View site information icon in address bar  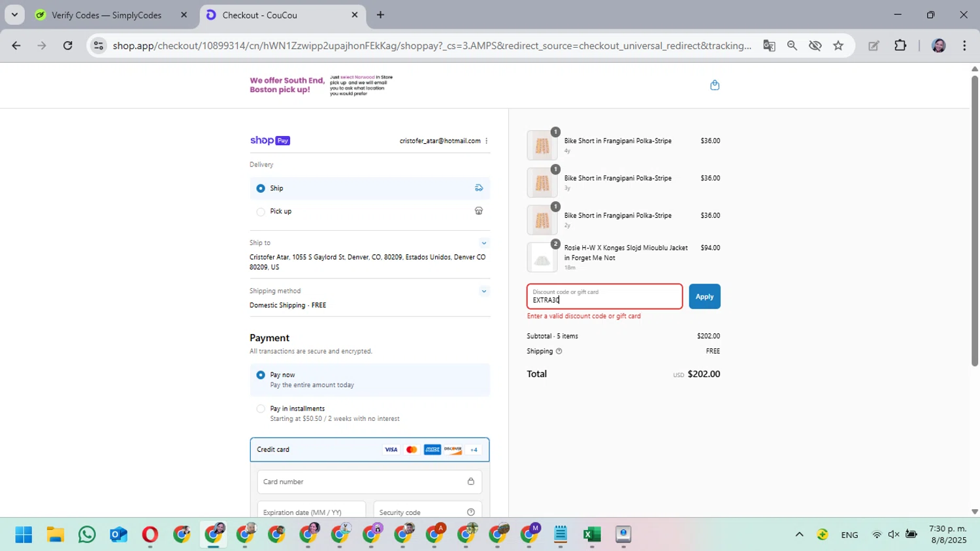pyautogui.click(x=99, y=46)
